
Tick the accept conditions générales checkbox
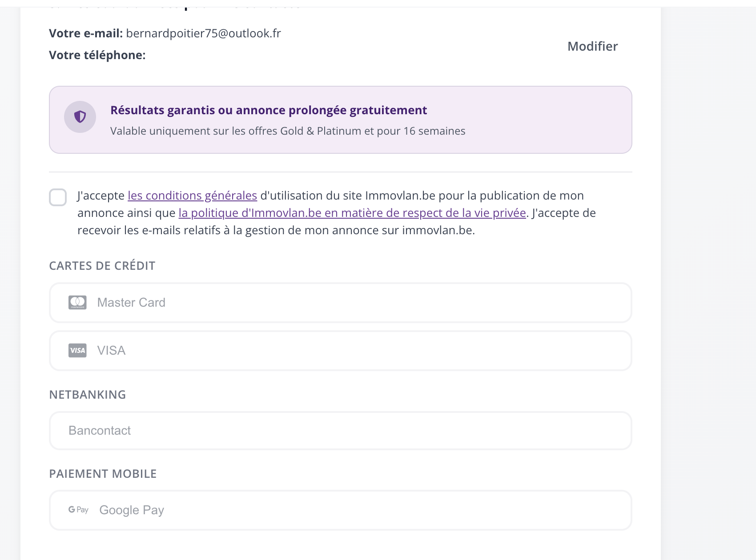click(x=58, y=197)
